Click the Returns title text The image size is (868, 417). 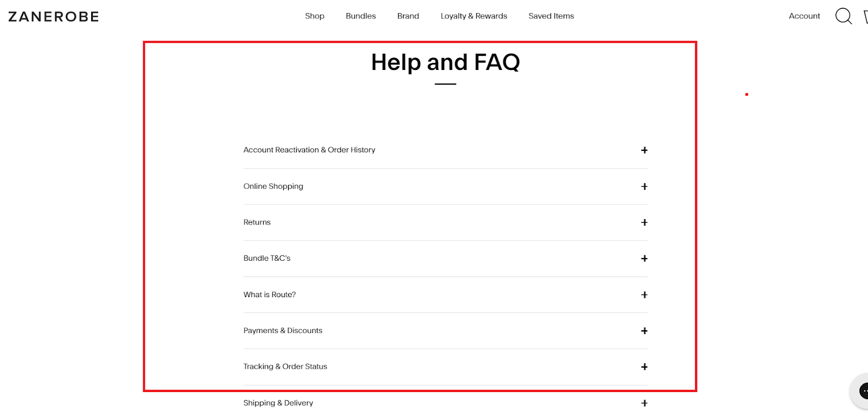(257, 222)
